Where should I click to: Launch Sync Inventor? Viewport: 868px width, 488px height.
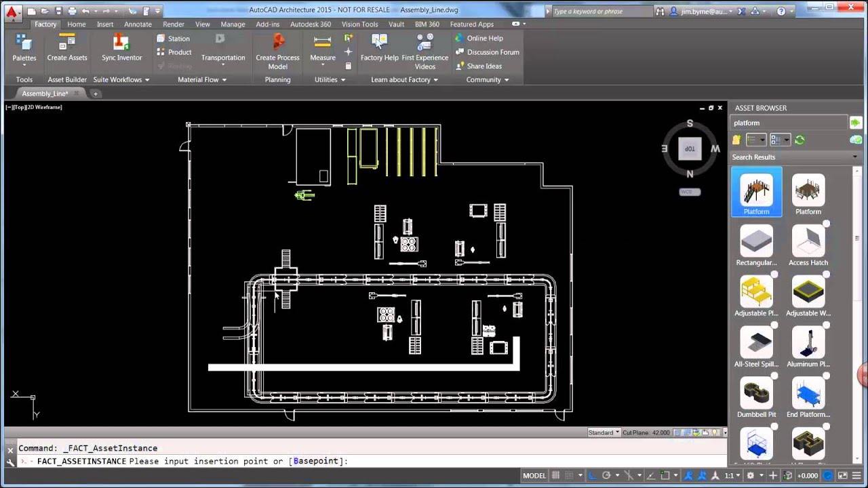[x=121, y=49]
